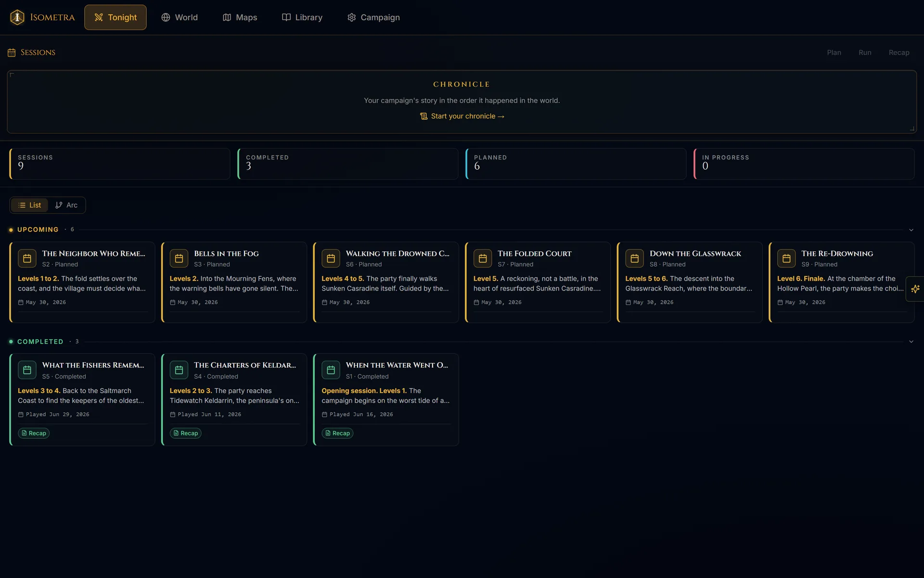Click the Isometra logo icon
Viewport: 924px width, 578px height.
pos(17,17)
